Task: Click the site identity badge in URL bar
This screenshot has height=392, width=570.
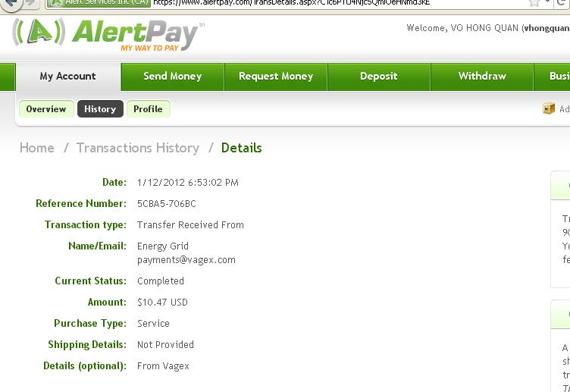Action: (x=99, y=3)
